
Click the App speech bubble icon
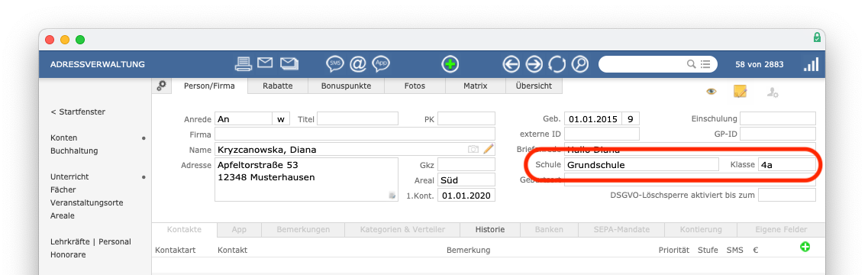tap(381, 63)
